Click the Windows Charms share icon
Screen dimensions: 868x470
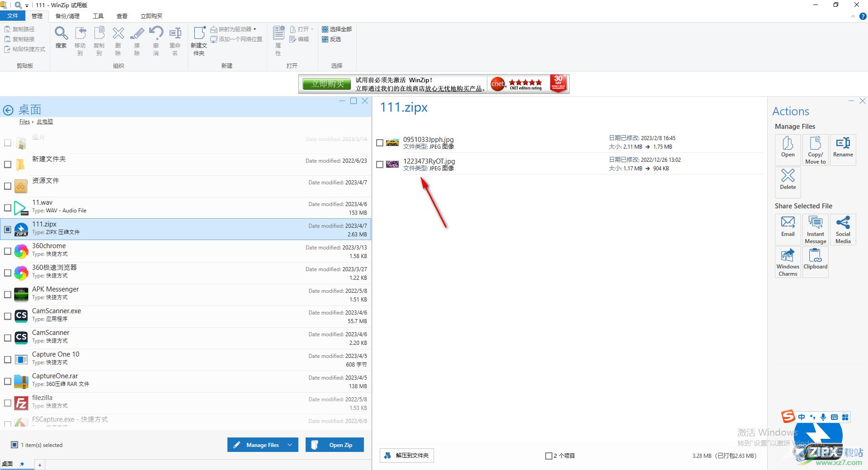pos(788,262)
